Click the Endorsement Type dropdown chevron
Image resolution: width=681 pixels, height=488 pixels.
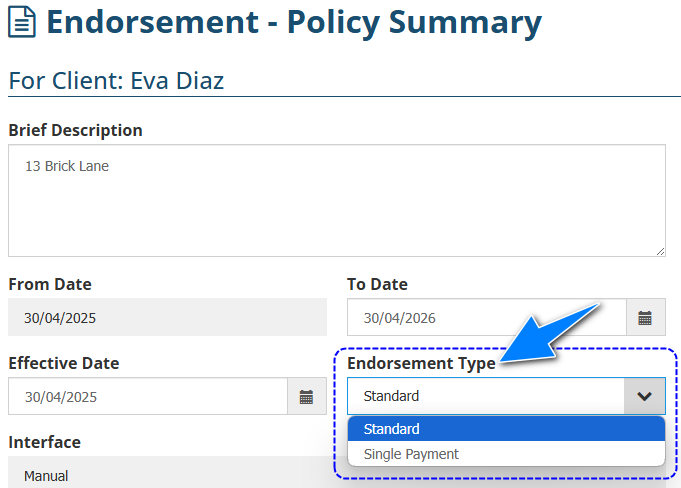tap(645, 396)
